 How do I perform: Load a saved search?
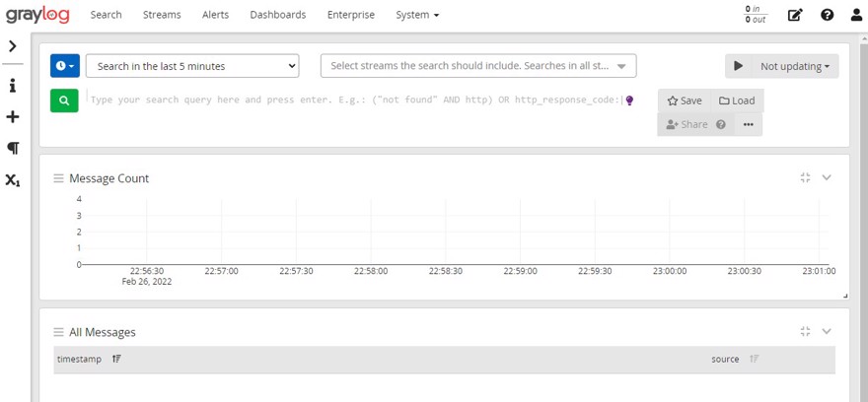pyautogui.click(x=737, y=100)
